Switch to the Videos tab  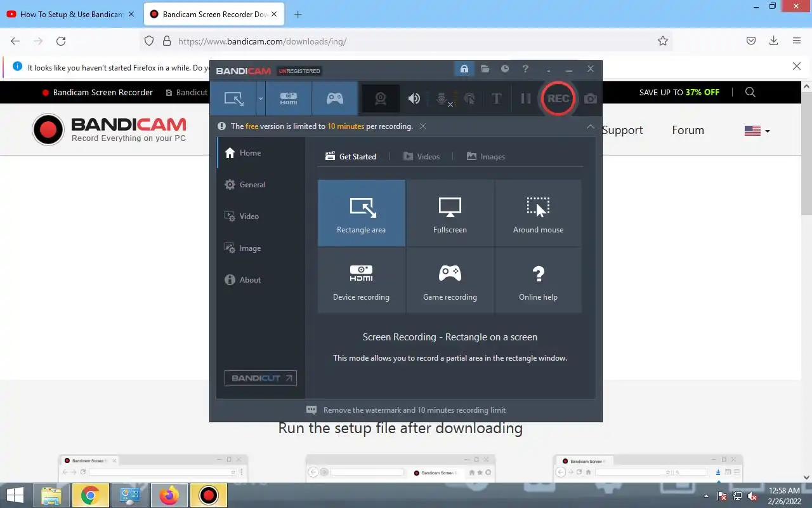click(x=421, y=156)
